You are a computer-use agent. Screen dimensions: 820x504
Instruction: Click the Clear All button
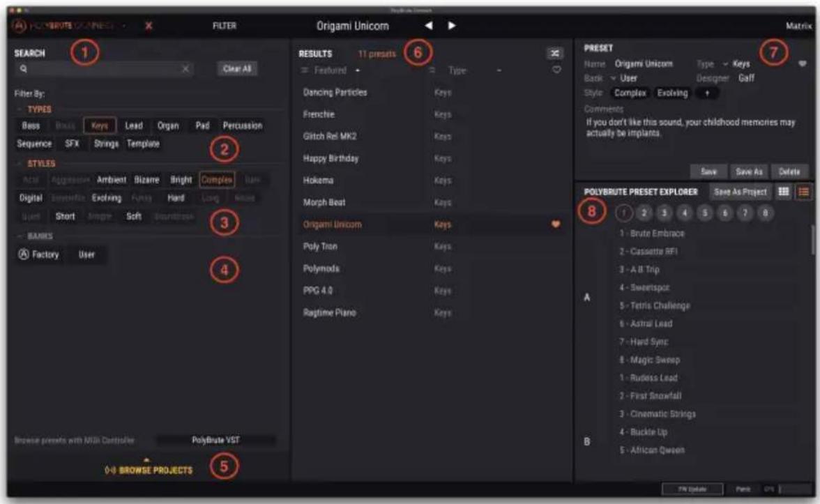[237, 68]
